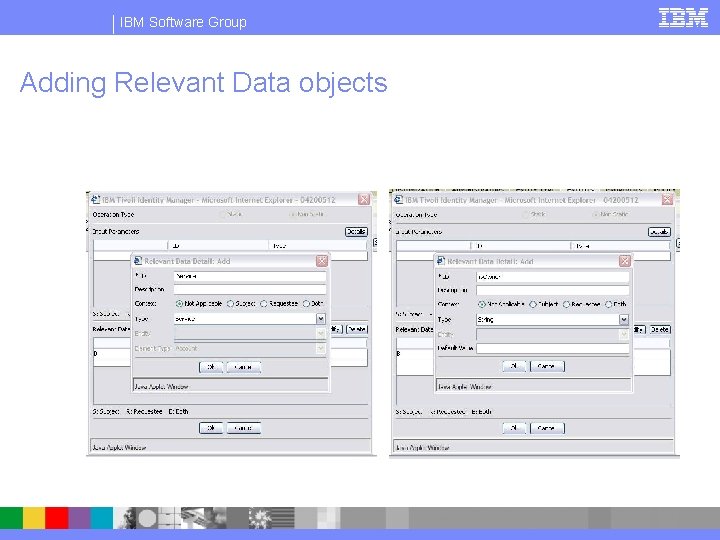Click Description field in right screenshot dialog
The height and width of the screenshot is (540, 720).
pyautogui.click(x=553, y=290)
